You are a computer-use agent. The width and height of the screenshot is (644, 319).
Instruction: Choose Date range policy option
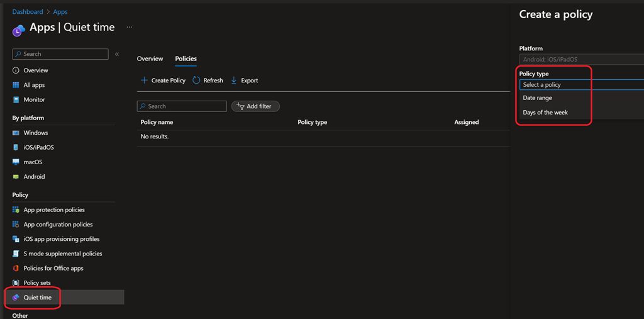pyautogui.click(x=537, y=98)
